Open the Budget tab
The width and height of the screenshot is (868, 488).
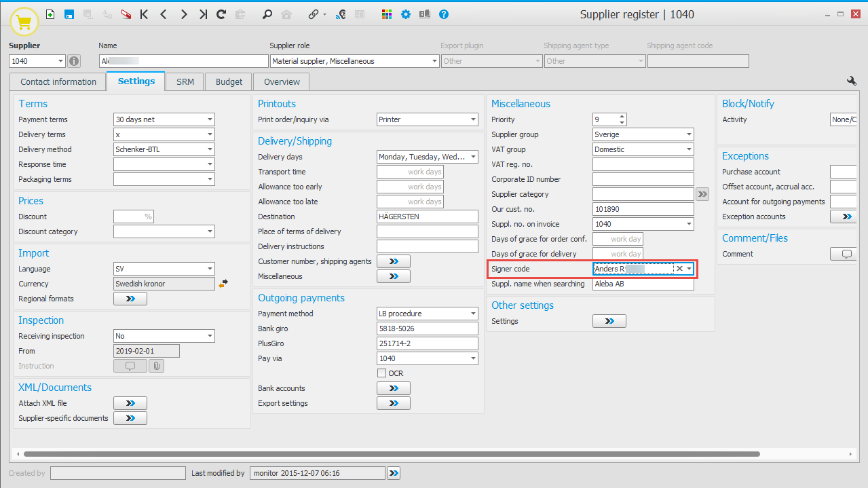coord(229,81)
